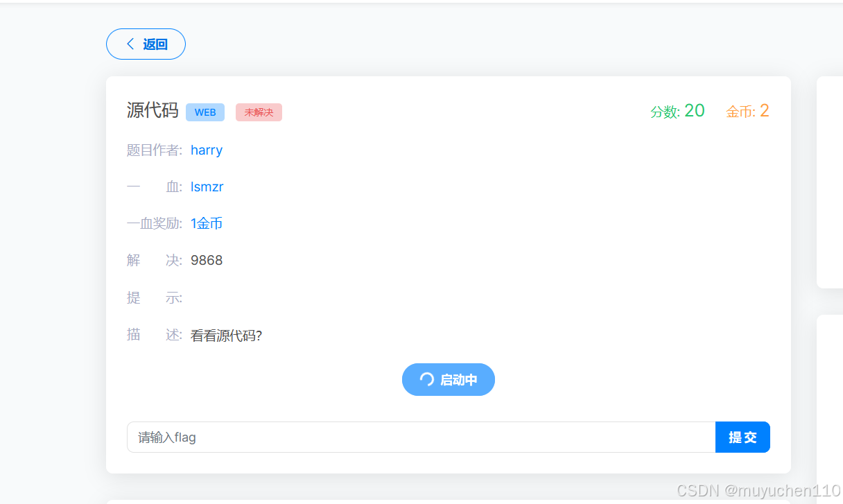Click the 提交 submit button
This screenshot has height=504, width=843.
point(742,437)
